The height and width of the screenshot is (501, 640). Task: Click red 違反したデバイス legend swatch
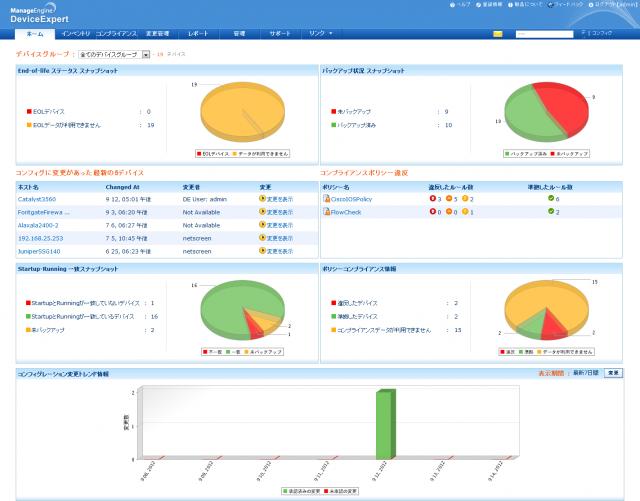click(x=333, y=303)
